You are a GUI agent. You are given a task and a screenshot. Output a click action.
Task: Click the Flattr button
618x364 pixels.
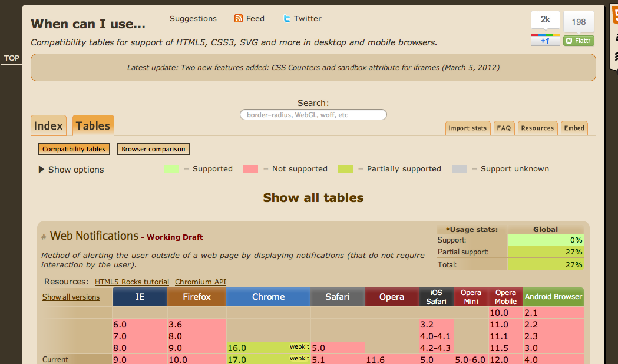[579, 41]
